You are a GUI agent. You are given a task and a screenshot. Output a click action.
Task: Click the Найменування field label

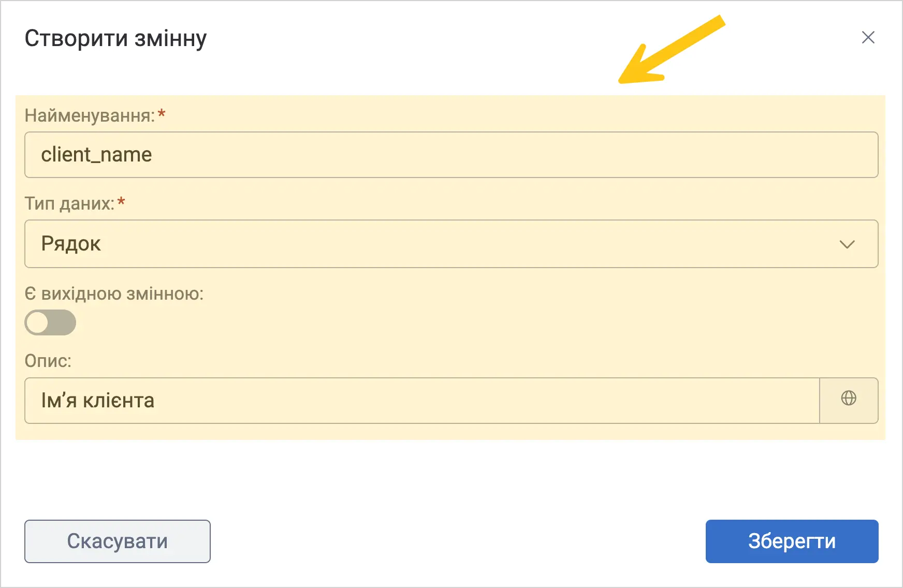90,115
